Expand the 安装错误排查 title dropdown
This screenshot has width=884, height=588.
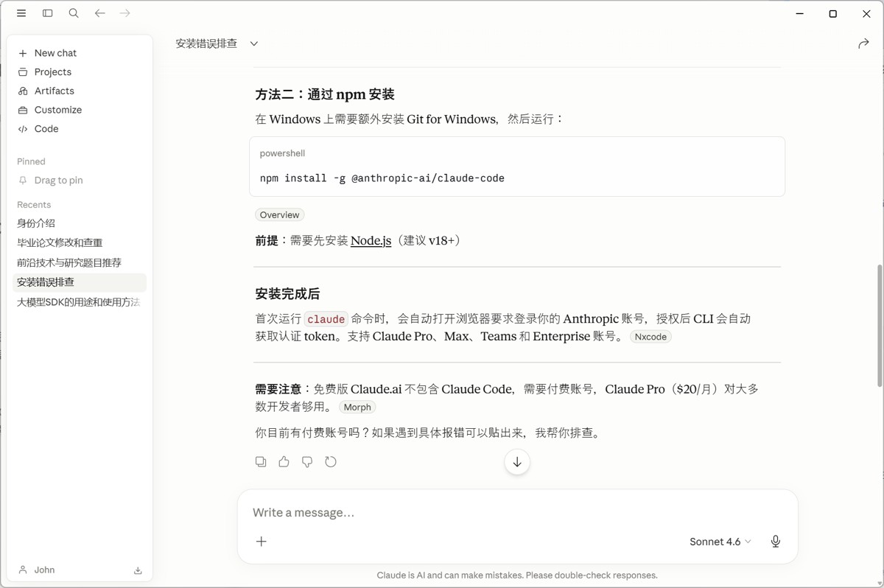click(x=254, y=43)
